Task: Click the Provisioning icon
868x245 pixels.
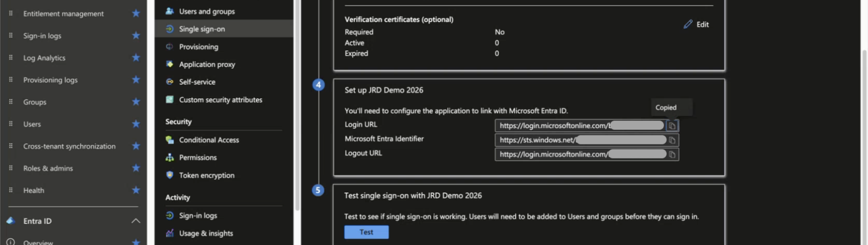Action: [170, 46]
